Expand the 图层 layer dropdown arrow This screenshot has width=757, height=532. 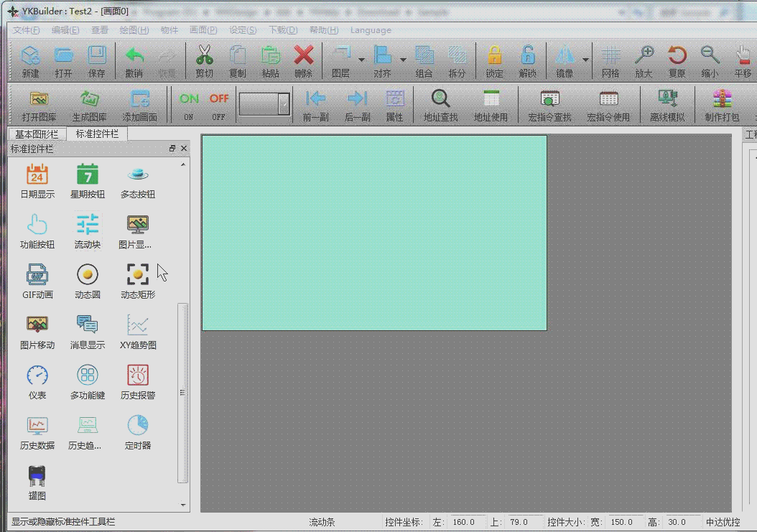[x=361, y=60]
